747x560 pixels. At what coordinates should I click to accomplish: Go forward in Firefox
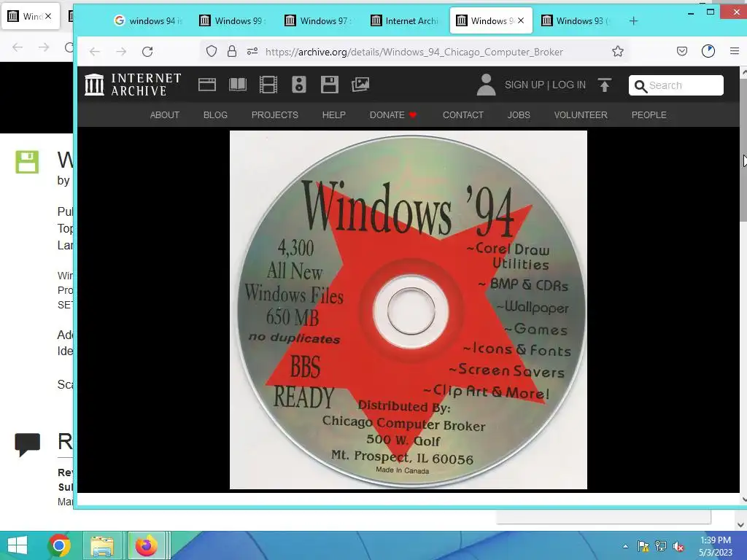click(x=121, y=52)
